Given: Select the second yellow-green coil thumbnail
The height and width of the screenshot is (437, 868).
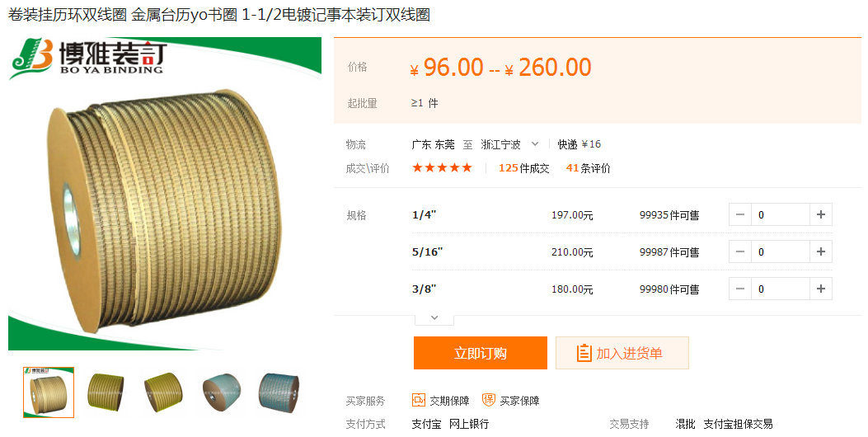Looking at the screenshot, I should [x=106, y=392].
